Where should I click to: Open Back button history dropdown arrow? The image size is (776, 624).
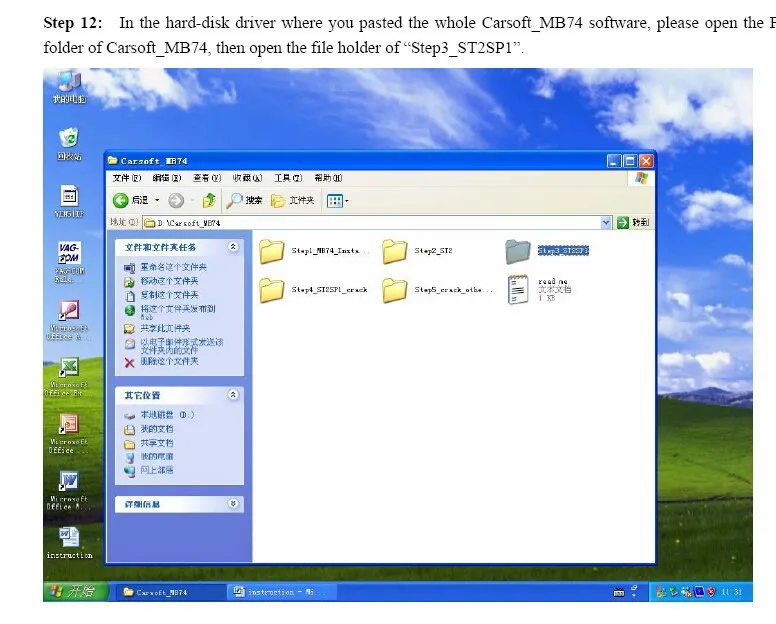point(157,200)
